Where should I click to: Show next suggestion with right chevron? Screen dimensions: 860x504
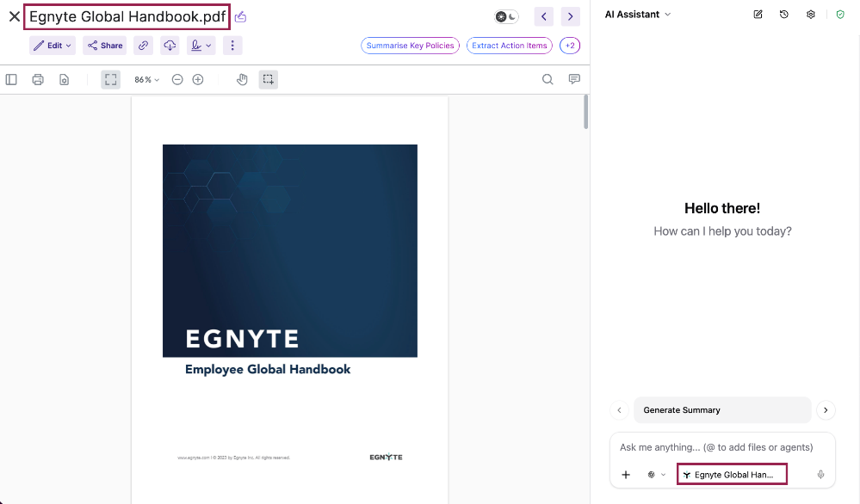pyautogui.click(x=826, y=409)
